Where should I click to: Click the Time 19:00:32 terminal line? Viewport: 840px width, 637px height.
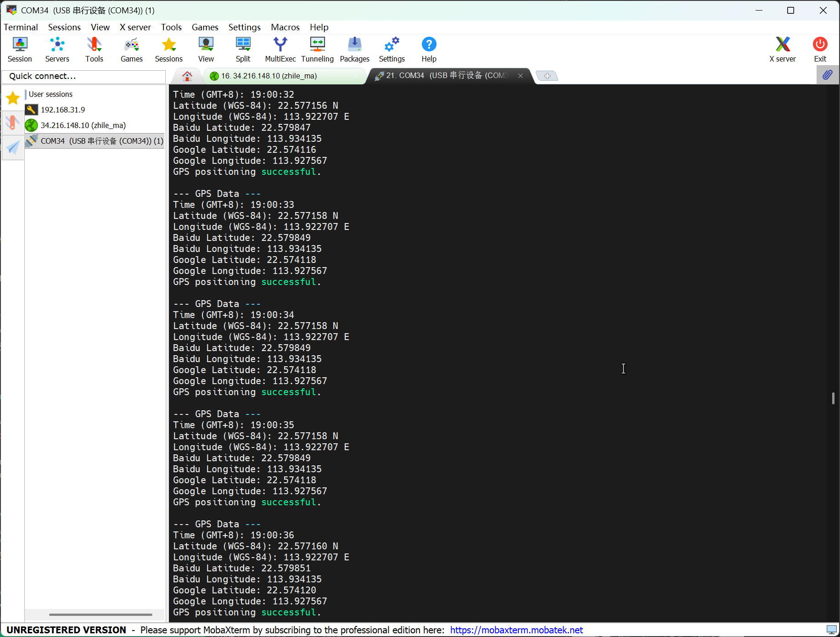234,95
